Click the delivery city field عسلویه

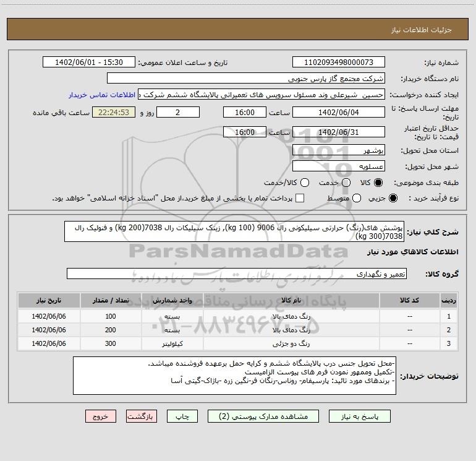(339, 166)
